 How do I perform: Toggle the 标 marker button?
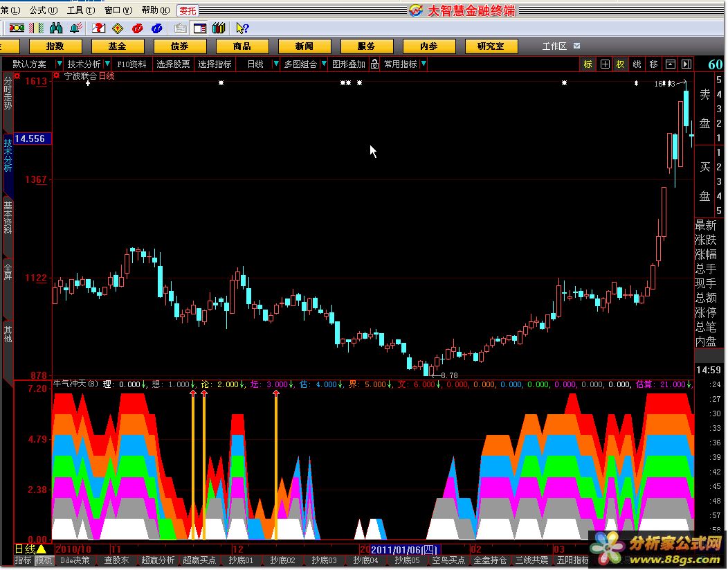pyautogui.click(x=588, y=64)
